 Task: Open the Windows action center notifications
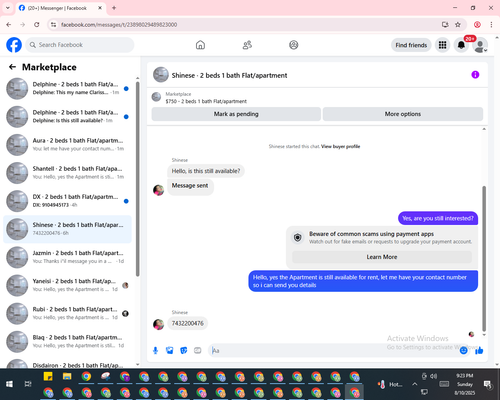pyautogui.click(x=488, y=384)
